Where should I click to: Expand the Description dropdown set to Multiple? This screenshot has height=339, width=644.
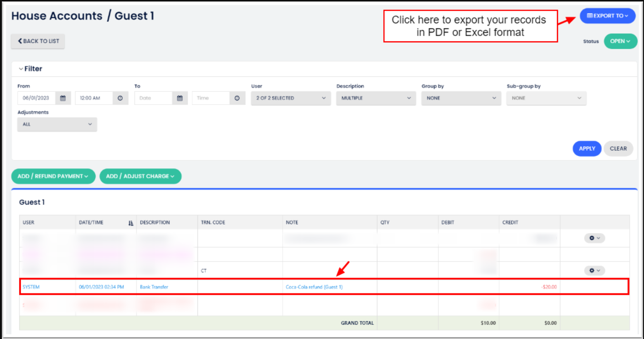point(376,98)
